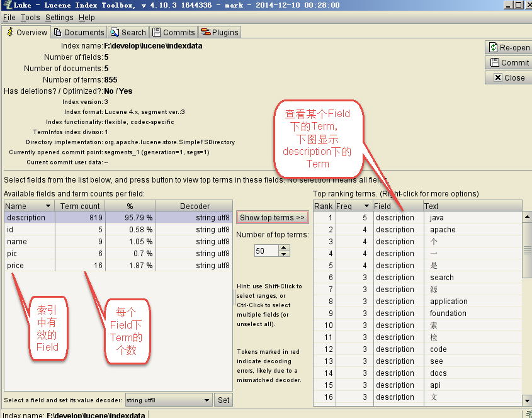Screen dimensions: 532x418
Task: Click the Re-open index button
Action: pyautogui.click(x=508, y=47)
